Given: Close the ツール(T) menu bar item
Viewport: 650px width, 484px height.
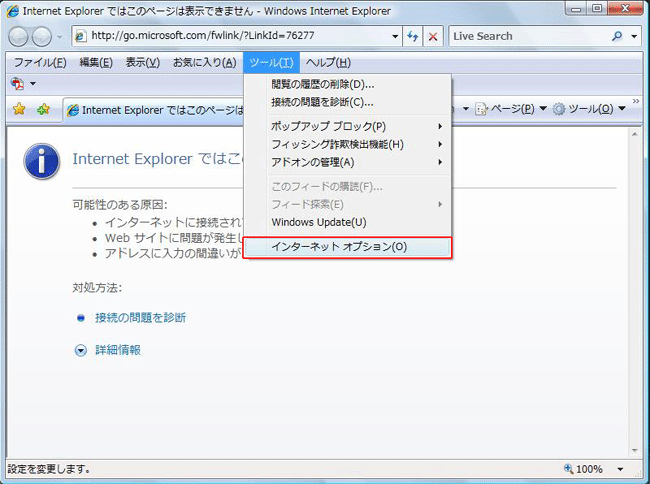Looking at the screenshot, I should click(x=272, y=63).
